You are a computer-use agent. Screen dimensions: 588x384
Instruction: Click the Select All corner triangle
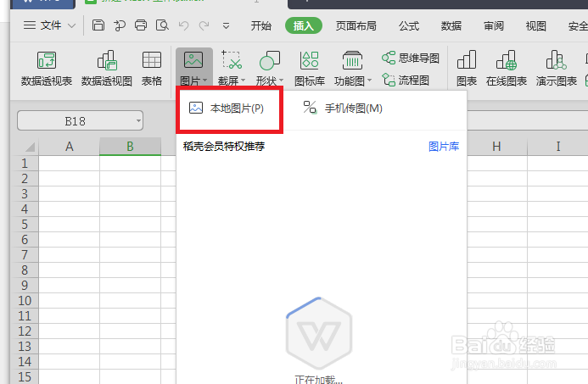click(30, 147)
